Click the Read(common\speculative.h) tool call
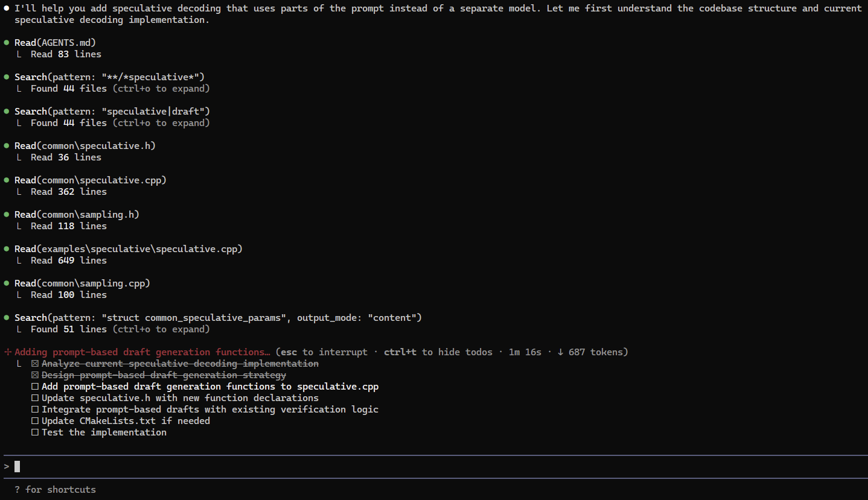The image size is (868, 500). (85, 146)
